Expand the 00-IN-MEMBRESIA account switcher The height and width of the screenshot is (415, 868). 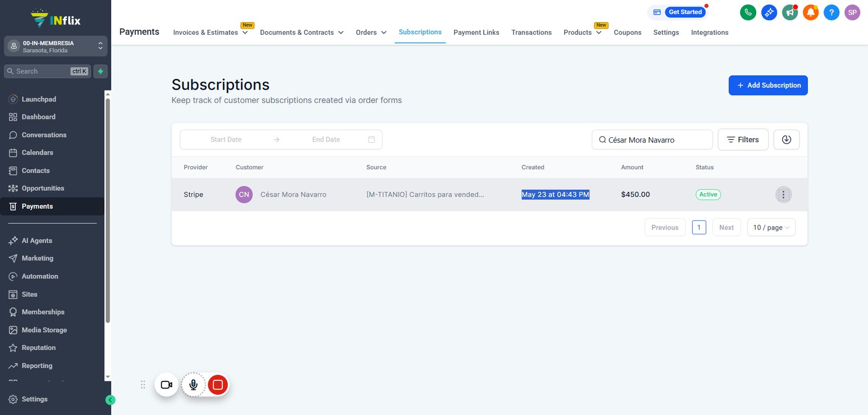(x=55, y=47)
